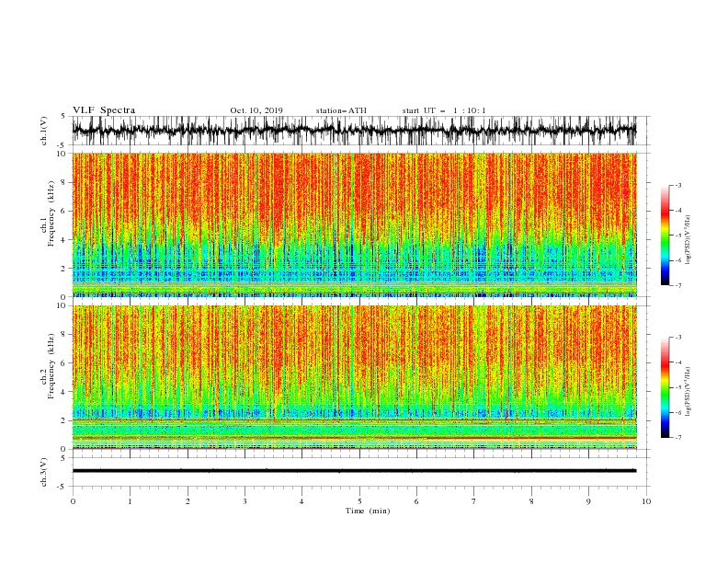Click time axis tick label "6"
The image size is (728, 563).
416,501
